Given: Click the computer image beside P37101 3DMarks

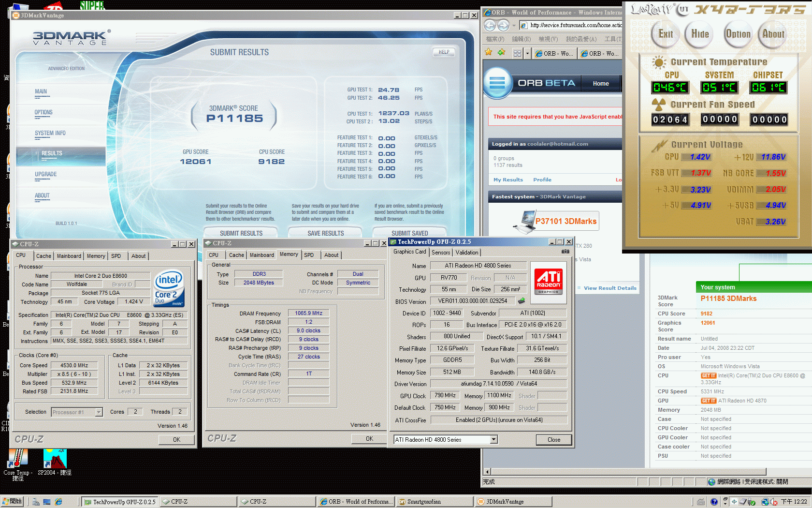Looking at the screenshot, I should click(524, 222).
